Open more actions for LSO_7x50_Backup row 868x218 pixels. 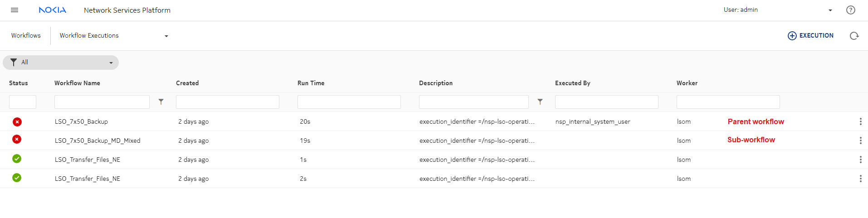coord(860,121)
